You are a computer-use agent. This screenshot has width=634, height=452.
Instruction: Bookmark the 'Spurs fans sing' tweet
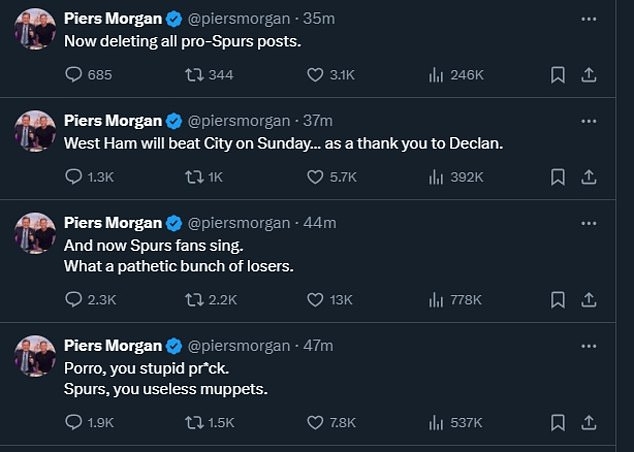558,298
